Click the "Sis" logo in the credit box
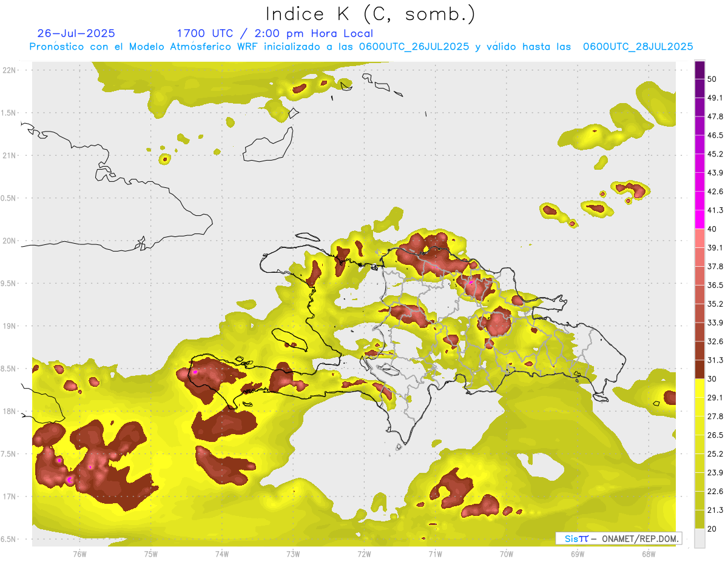The height and width of the screenshot is (562, 728). coord(572,539)
